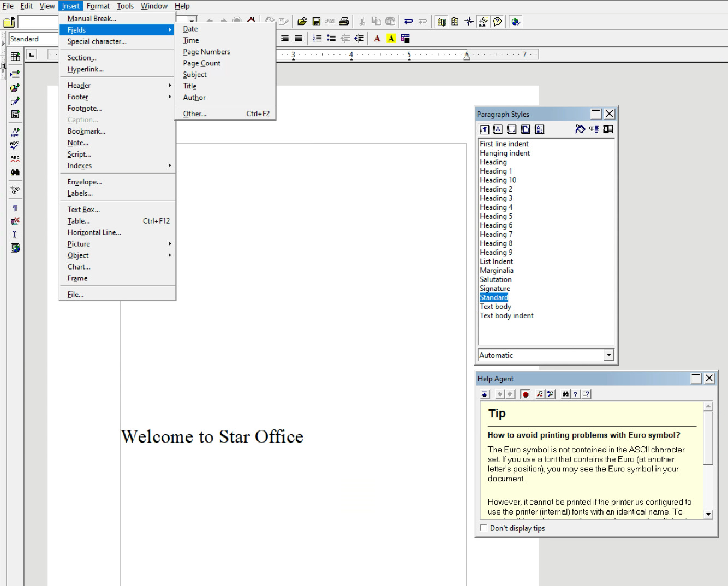Image resolution: width=728 pixels, height=586 pixels.
Task: Click New Style by Example icon
Action: (x=594, y=129)
